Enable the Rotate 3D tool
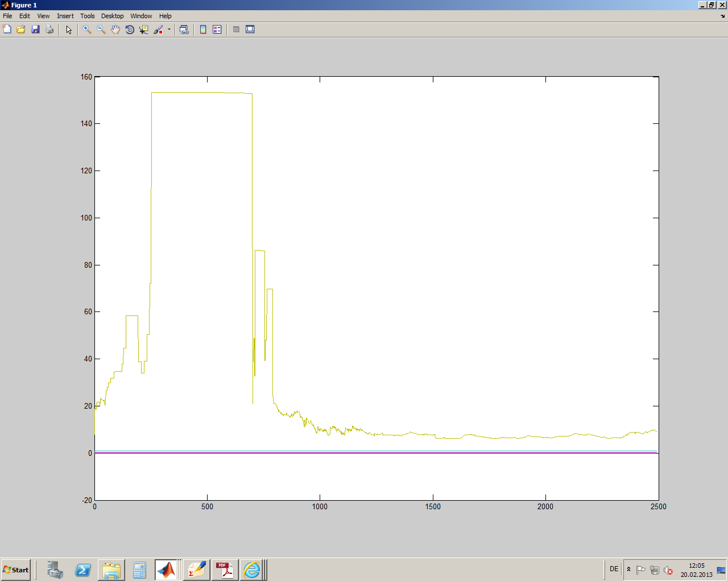 (130, 30)
